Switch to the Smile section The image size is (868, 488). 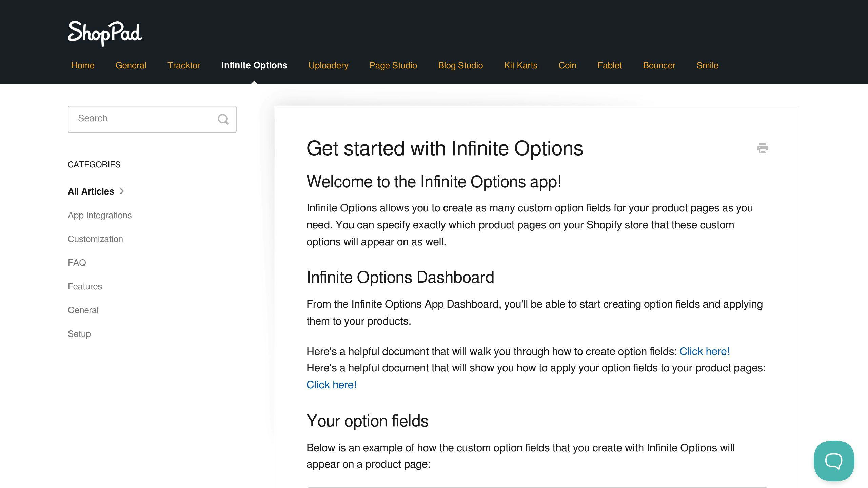[707, 65]
